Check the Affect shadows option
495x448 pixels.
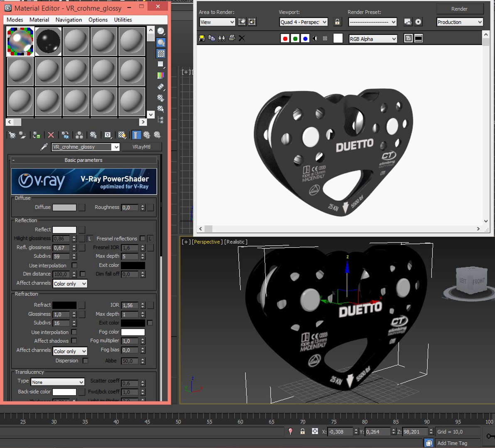(74, 341)
